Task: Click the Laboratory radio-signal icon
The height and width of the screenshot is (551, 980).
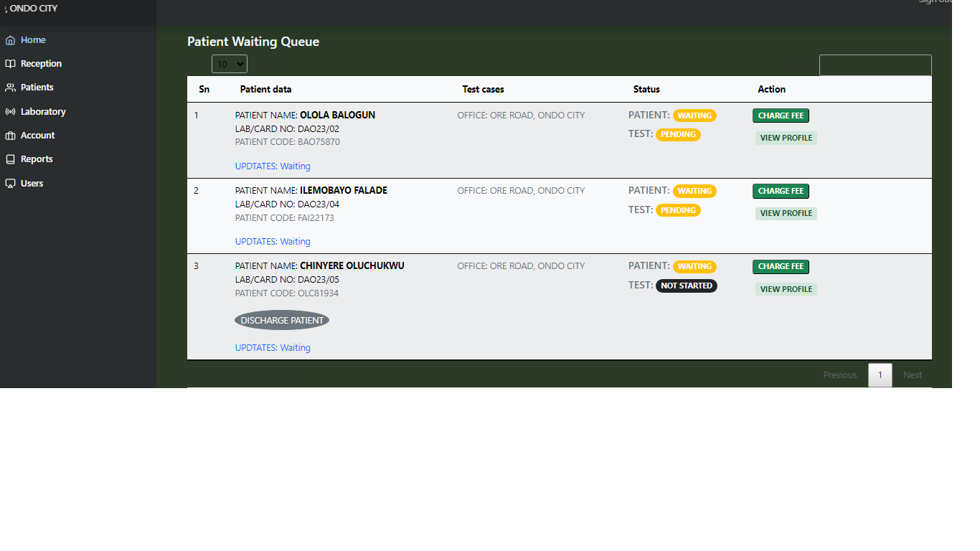Action: [10, 112]
